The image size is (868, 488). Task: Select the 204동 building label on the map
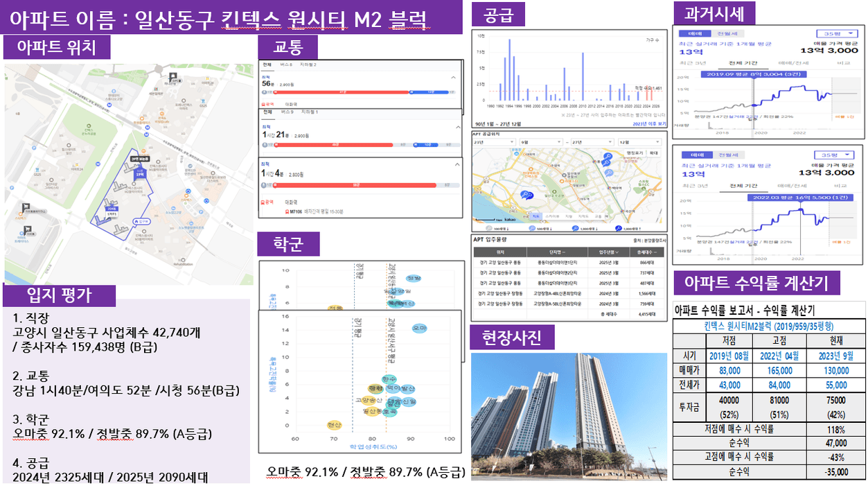coord(111,209)
